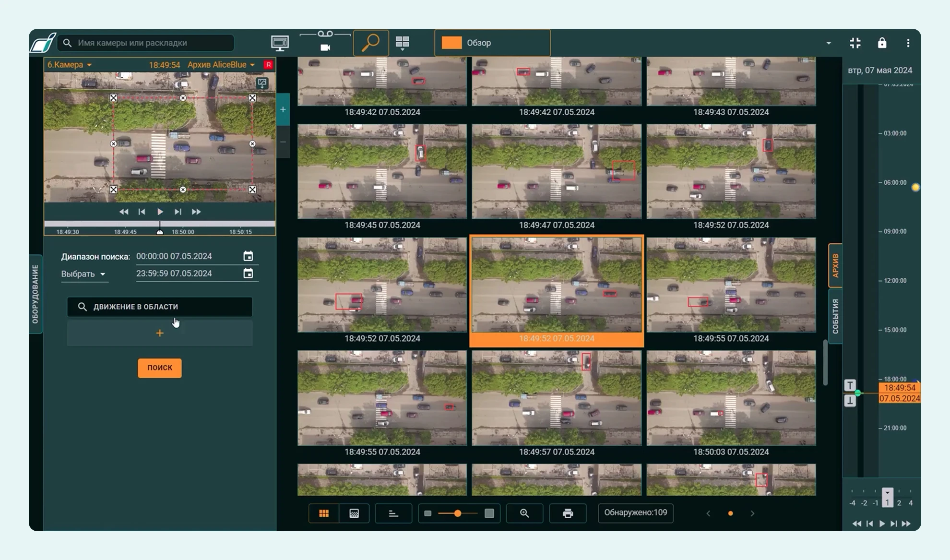Open calendar for search range end date
This screenshot has width=950, height=560.
point(248,274)
